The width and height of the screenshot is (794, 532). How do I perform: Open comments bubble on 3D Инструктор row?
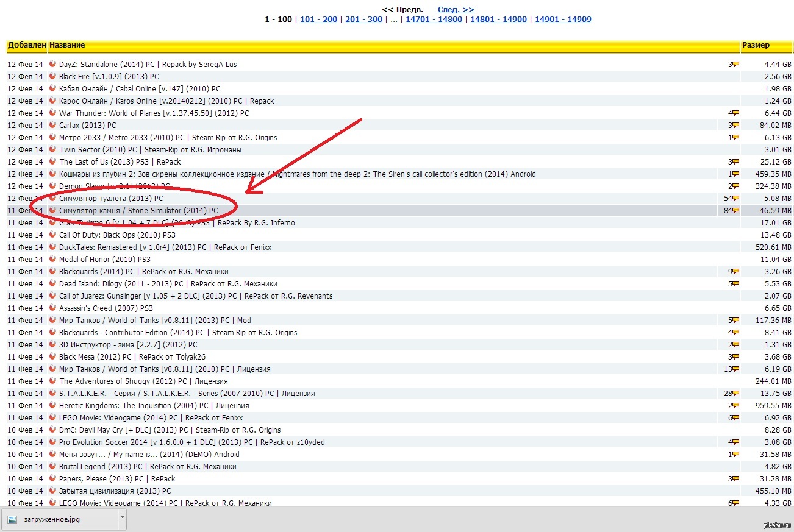(735, 345)
